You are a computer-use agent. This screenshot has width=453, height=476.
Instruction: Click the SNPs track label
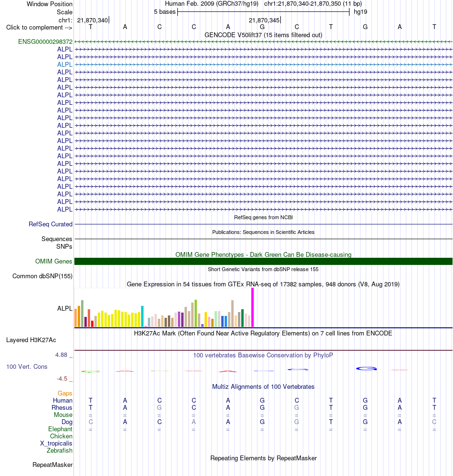64,246
